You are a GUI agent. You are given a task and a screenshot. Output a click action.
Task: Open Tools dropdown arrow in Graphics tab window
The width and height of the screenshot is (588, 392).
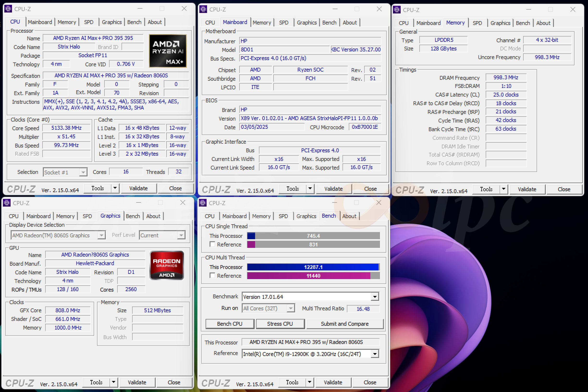[114, 382]
